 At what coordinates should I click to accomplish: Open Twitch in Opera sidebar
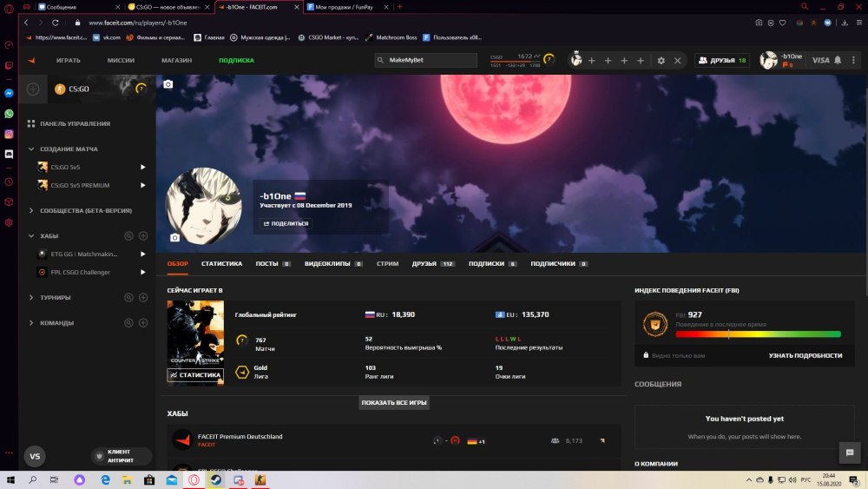[x=9, y=65]
